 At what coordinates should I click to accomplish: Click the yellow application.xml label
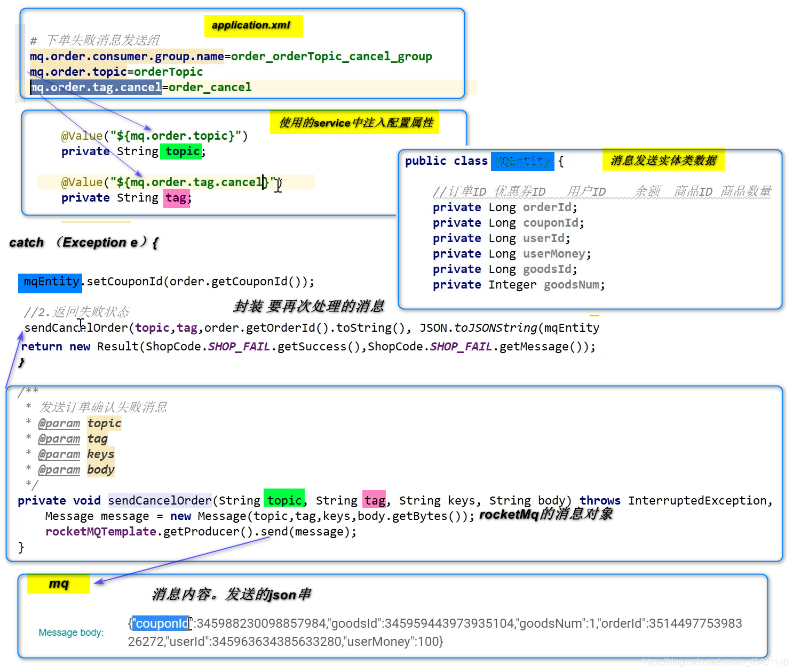253,26
